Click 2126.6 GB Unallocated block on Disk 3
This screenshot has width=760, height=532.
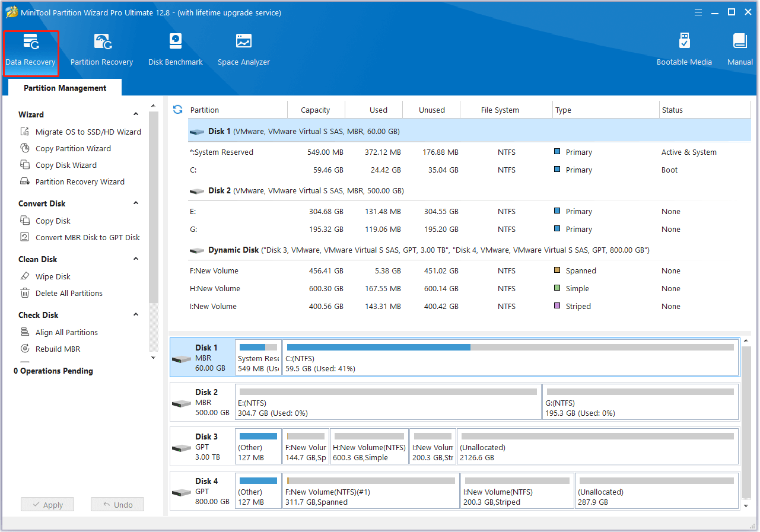(597, 447)
